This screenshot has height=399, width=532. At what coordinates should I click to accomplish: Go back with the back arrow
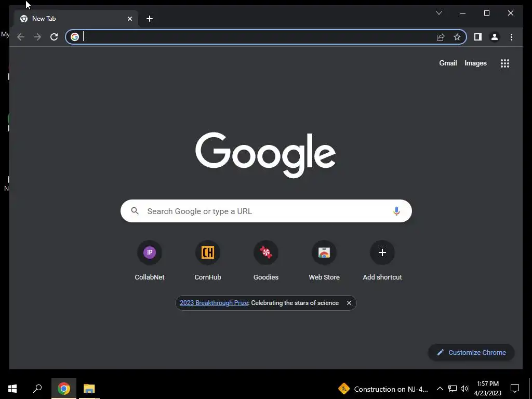[21, 37]
